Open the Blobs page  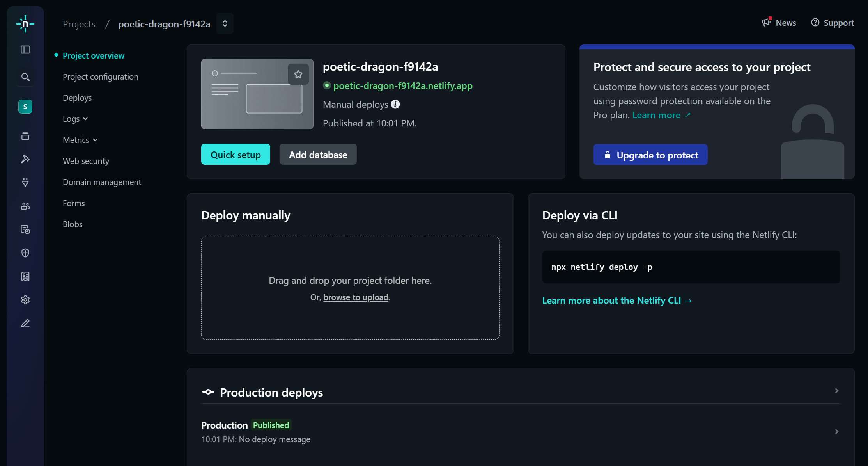pyautogui.click(x=73, y=224)
